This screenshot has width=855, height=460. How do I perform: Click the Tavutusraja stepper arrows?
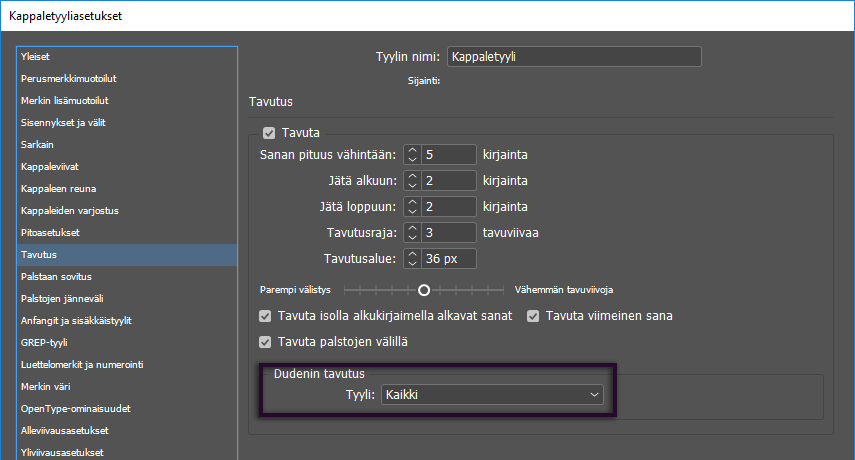(x=412, y=233)
